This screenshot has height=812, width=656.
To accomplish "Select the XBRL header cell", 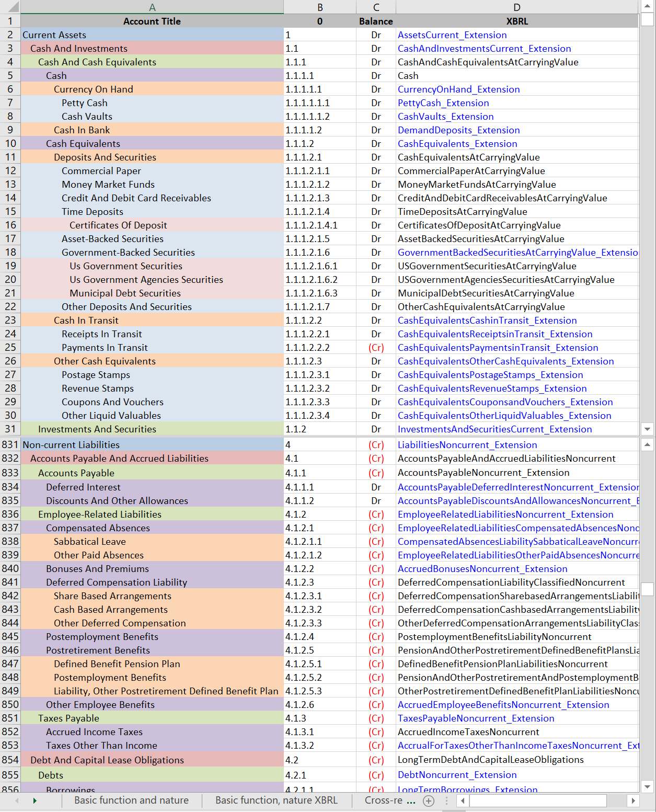I will [517, 21].
